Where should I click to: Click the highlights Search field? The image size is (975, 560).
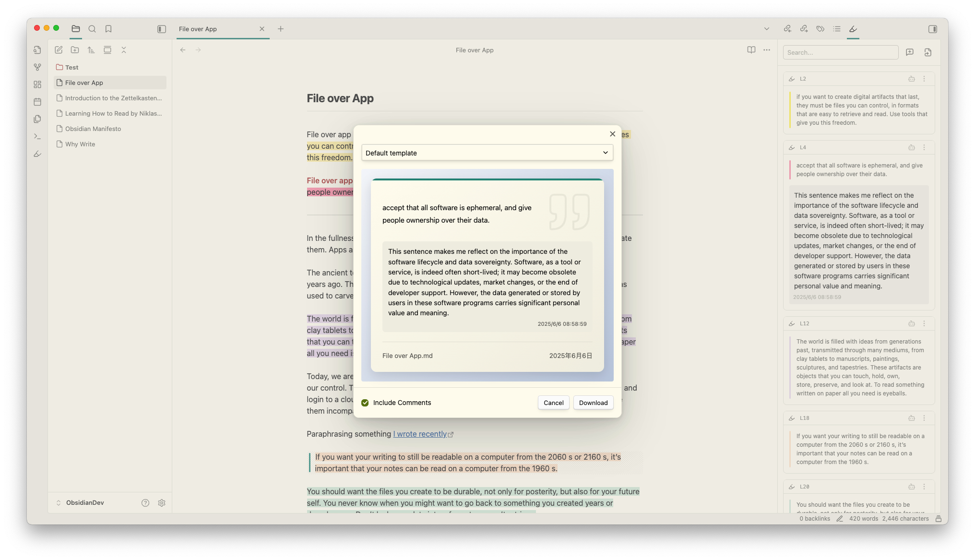tap(840, 52)
